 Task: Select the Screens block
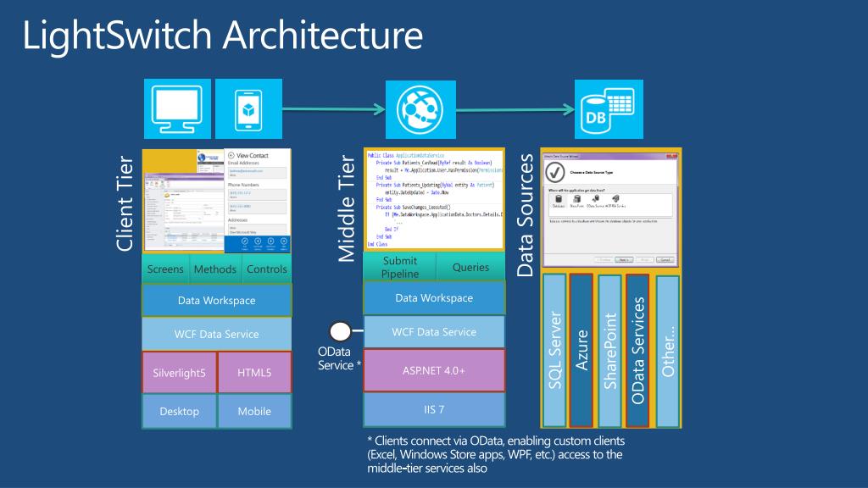pos(165,269)
